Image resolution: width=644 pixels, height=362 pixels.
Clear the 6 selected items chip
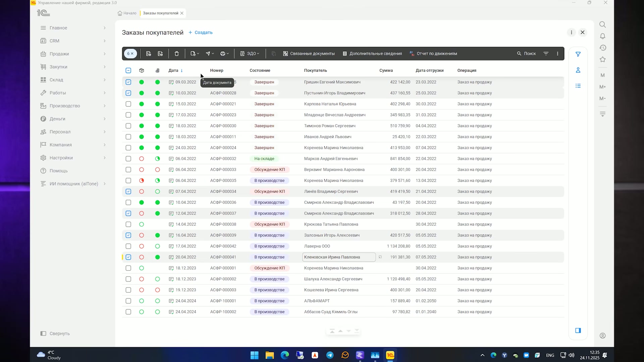(x=130, y=54)
